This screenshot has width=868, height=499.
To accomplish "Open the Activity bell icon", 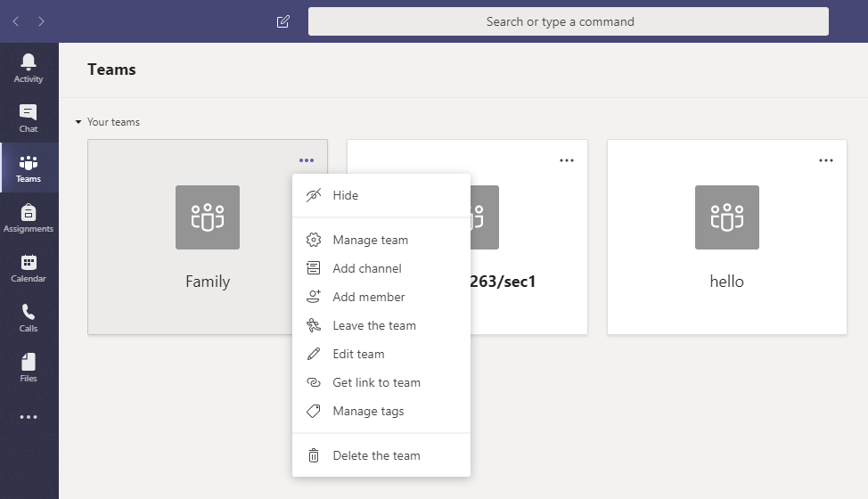I will point(29,68).
